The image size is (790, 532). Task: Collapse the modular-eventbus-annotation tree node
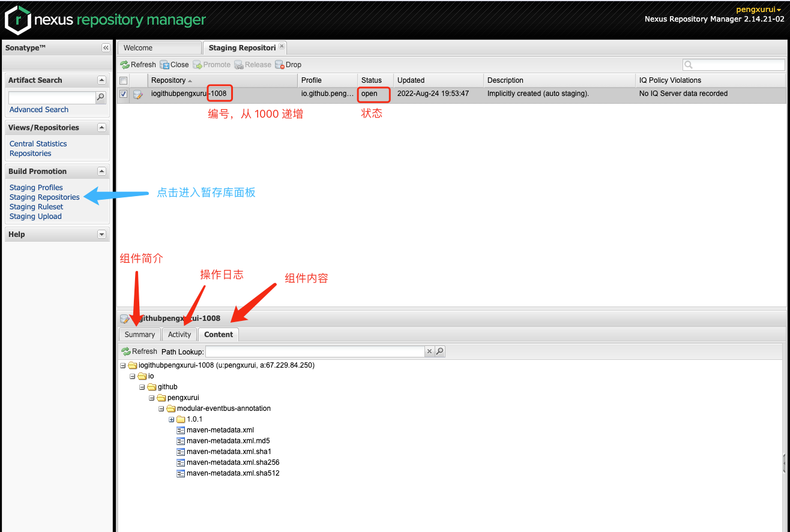point(161,408)
